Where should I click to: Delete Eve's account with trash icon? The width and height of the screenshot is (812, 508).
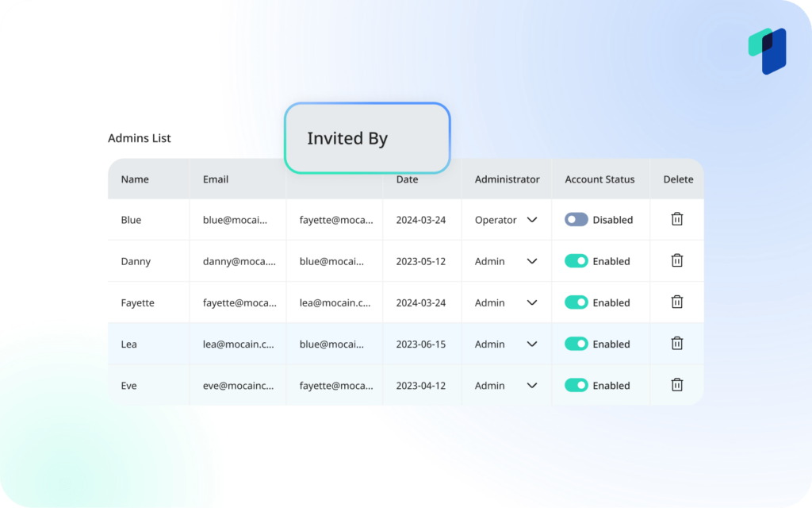677,385
